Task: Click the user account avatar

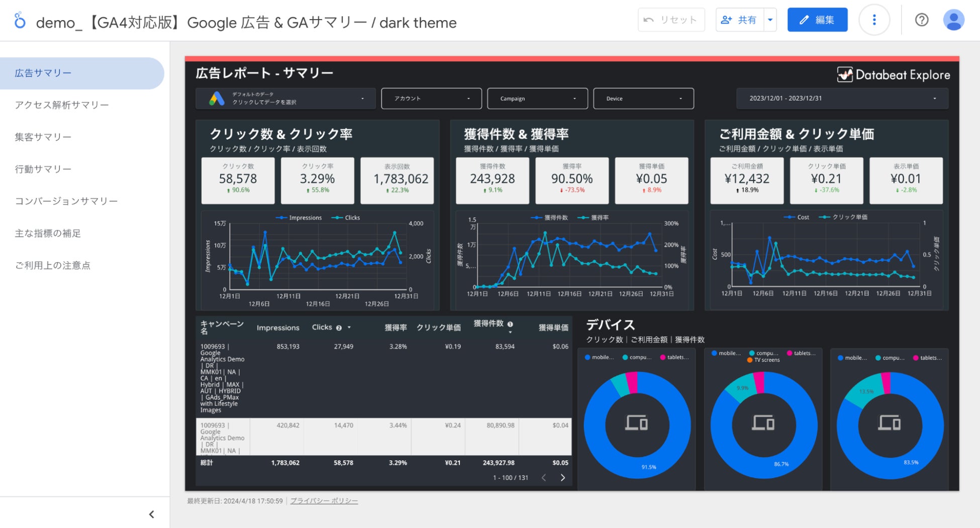Action: tap(953, 20)
